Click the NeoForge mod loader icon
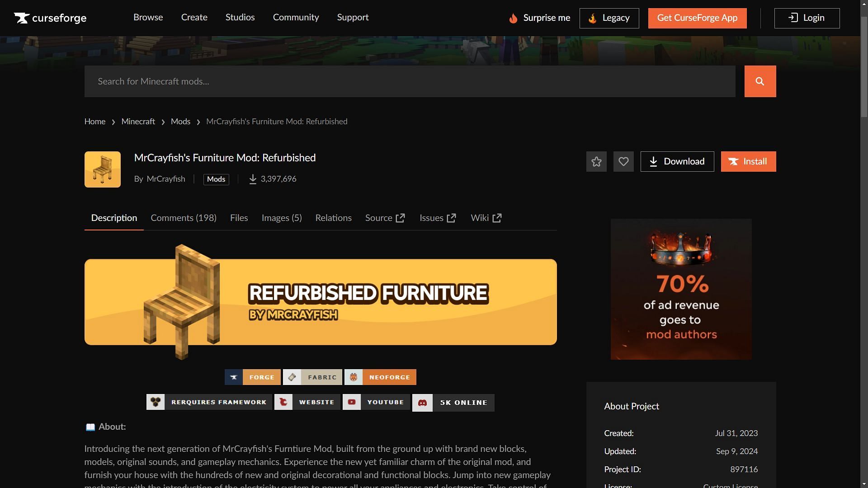The height and width of the screenshot is (488, 868). [x=353, y=376]
